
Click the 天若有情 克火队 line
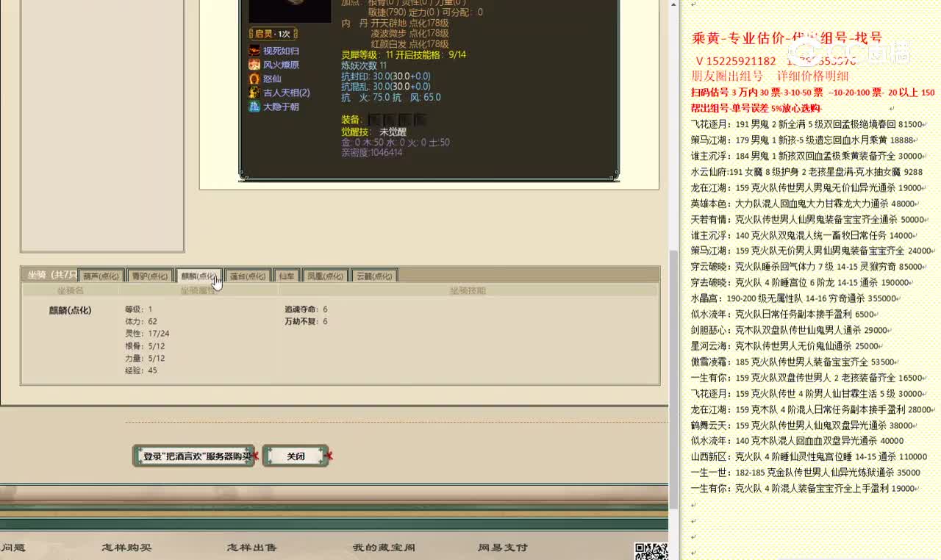pos(808,219)
